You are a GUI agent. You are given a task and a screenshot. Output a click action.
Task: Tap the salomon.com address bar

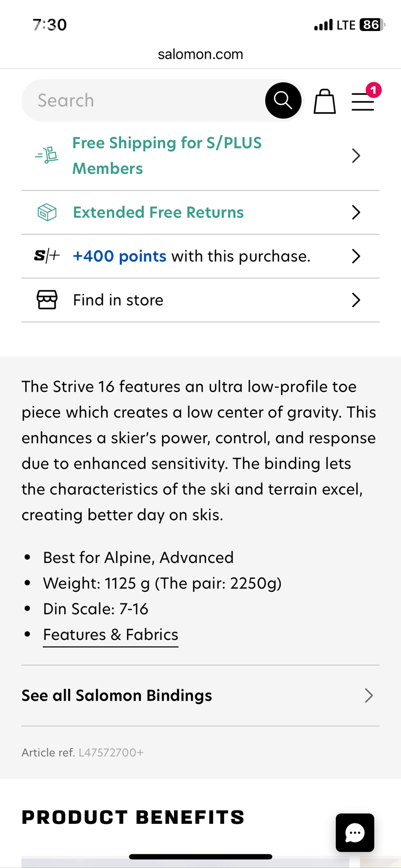[200, 54]
